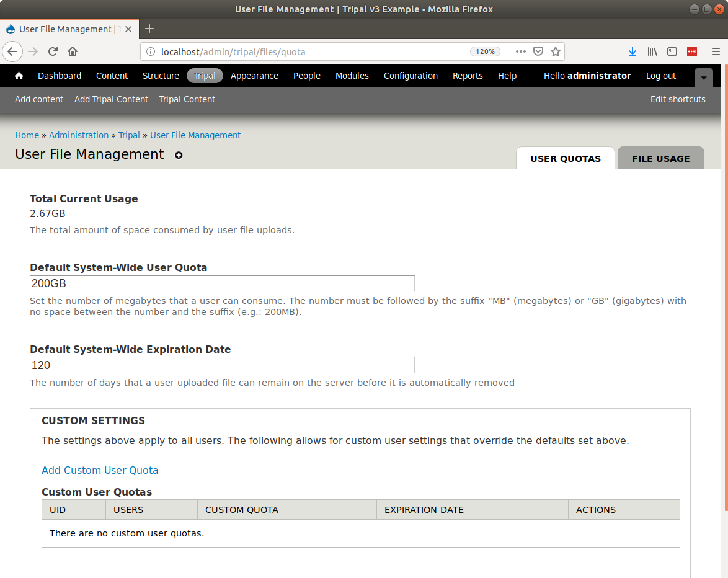Bookmark this page with the star icon

tap(556, 51)
